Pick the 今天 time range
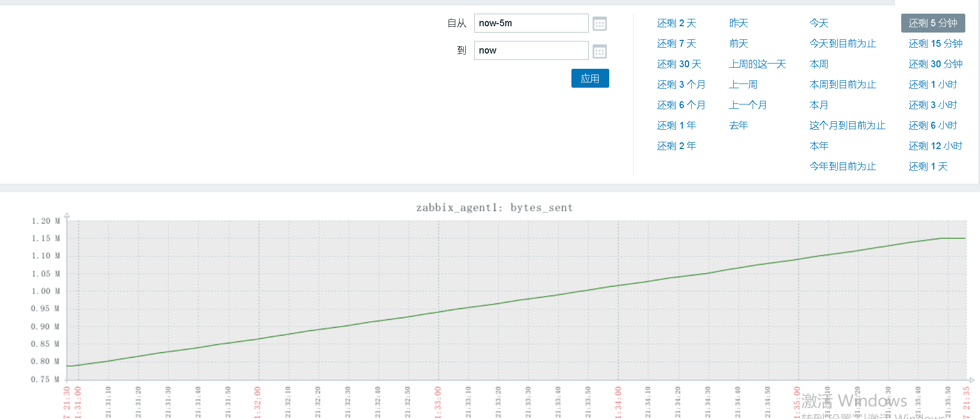This screenshot has width=980, height=419. coord(819,23)
